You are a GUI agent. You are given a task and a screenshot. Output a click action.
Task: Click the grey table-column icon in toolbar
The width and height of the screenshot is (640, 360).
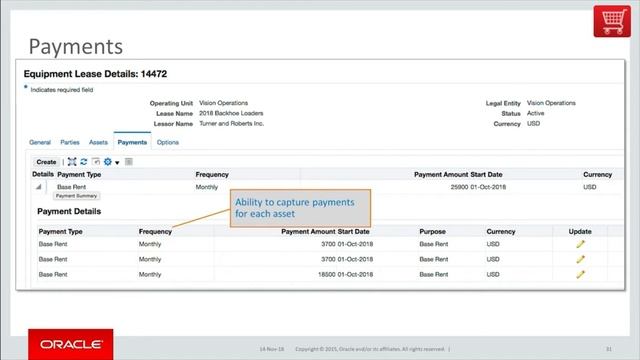tap(129, 162)
